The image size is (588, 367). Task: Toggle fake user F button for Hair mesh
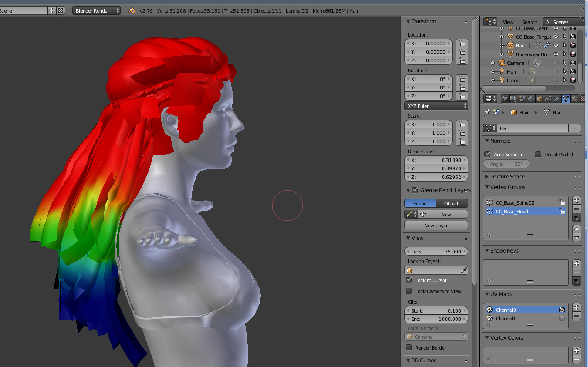[x=575, y=128]
